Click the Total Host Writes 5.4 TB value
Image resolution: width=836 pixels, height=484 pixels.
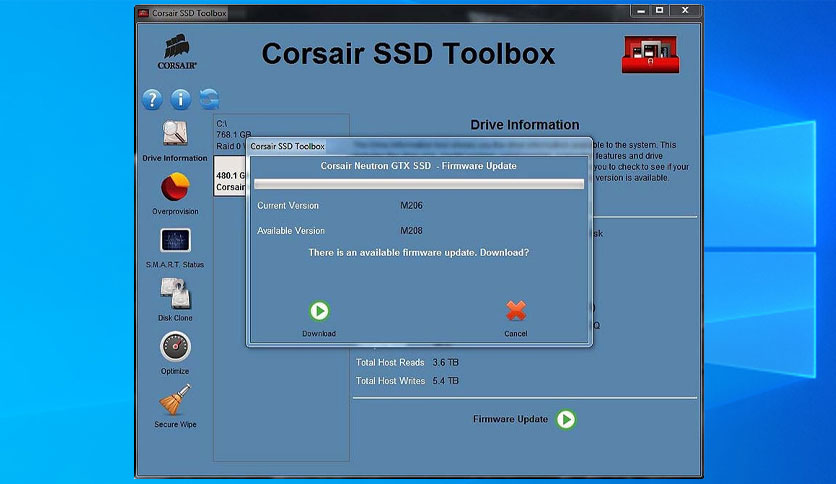pos(445,381)
